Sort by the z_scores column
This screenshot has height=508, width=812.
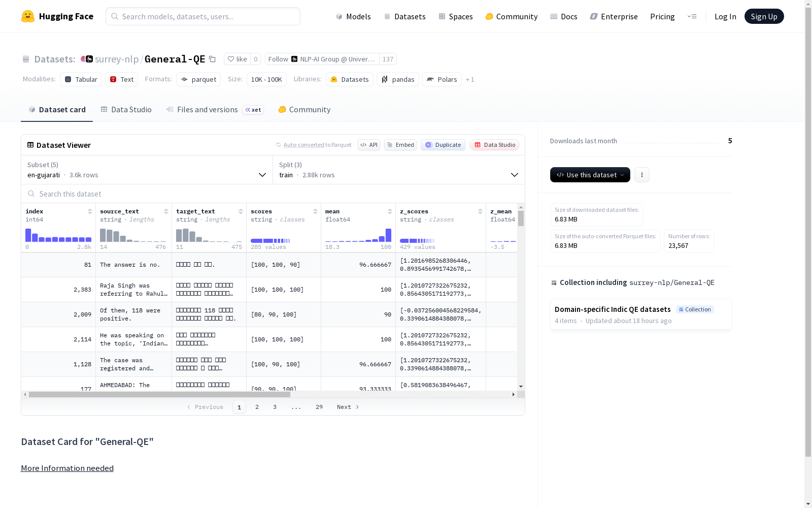(480, 211)
